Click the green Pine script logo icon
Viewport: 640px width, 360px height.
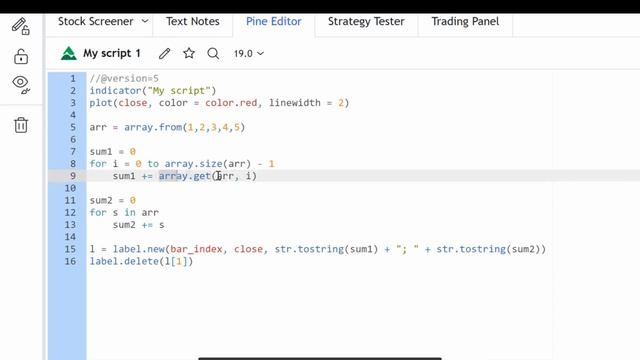pos(69,53)
